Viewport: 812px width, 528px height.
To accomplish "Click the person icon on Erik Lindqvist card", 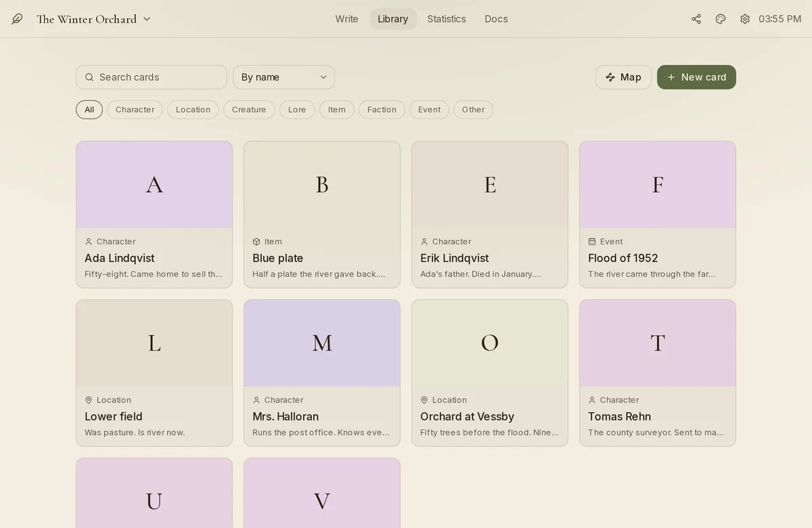I will coord(424,242).
